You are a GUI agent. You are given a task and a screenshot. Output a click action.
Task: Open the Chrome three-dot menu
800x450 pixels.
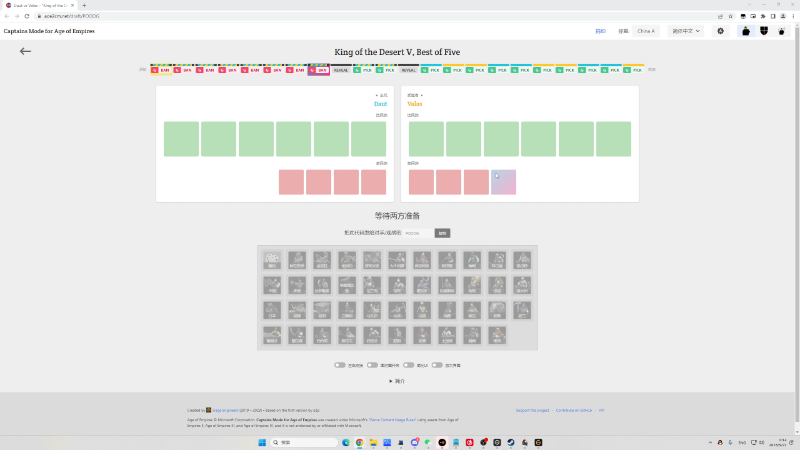793,16
